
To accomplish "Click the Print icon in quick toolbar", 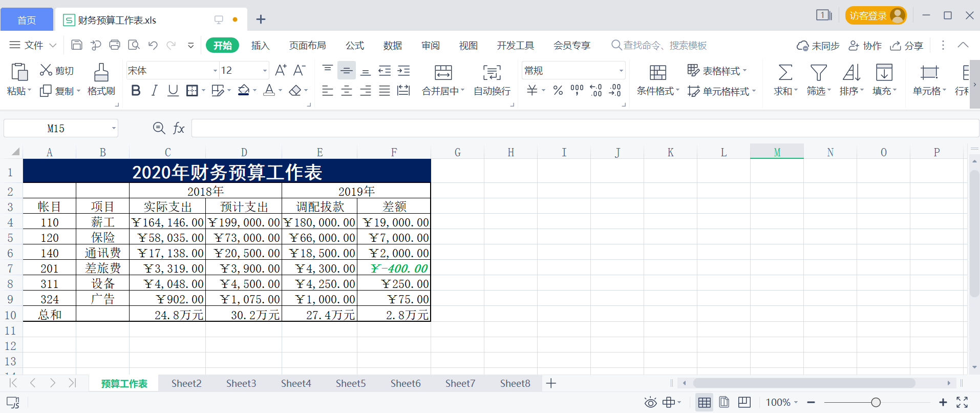I will tap(115, 45).
